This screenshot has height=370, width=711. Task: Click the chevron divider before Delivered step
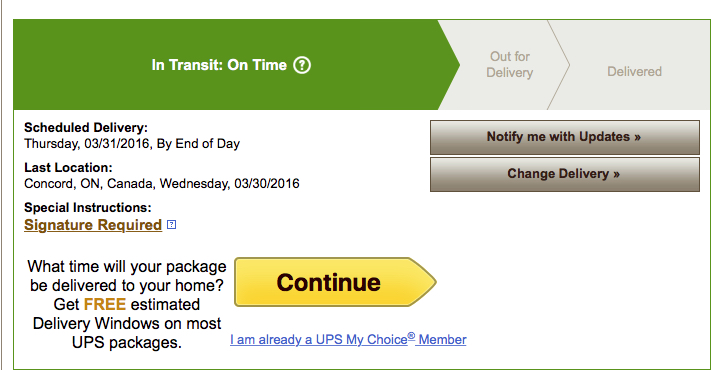[559, 65]
